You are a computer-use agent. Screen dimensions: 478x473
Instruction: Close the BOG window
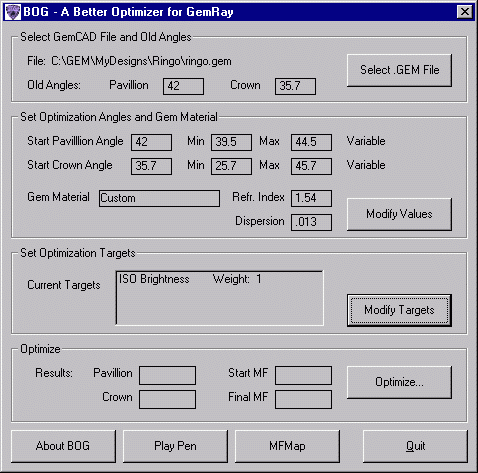[x=465, y=12]
